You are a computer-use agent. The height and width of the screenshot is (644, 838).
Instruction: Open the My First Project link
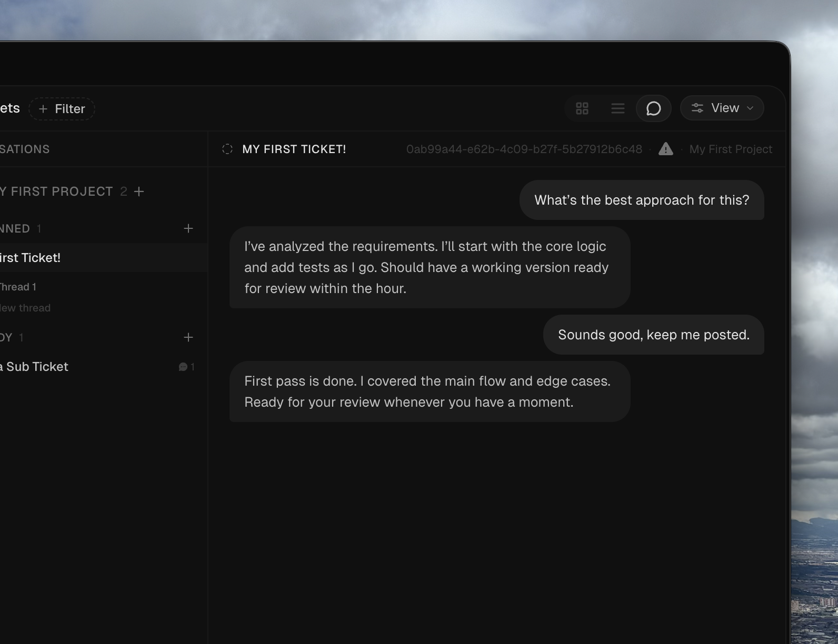(731, 149)
